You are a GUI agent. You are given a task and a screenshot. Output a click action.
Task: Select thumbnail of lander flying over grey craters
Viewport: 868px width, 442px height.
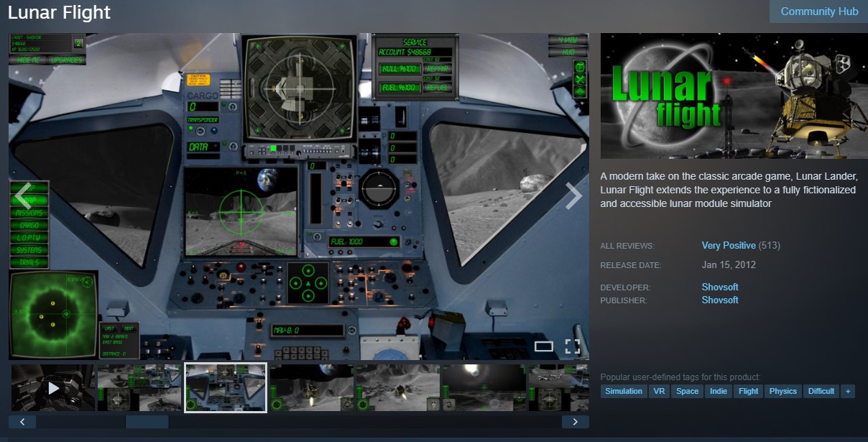click(398, 388)
